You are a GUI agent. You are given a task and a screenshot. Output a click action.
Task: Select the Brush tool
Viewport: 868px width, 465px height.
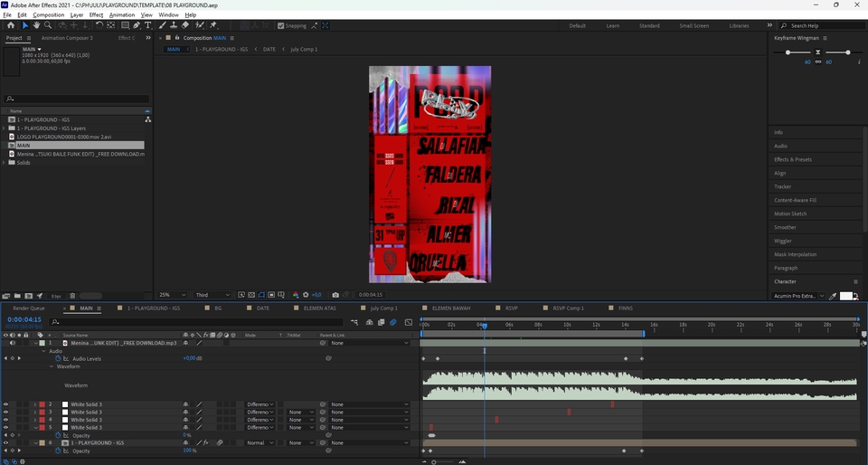(x=163, y=25)
